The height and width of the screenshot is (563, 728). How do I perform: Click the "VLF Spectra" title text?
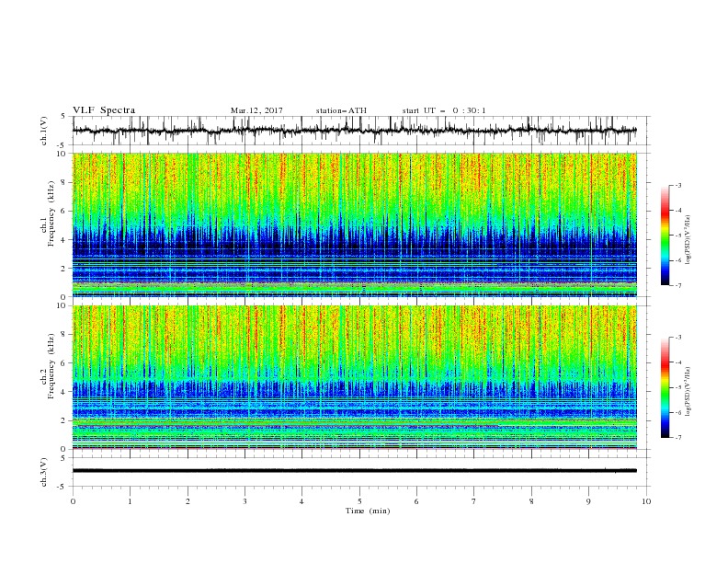tap(104, 110)
